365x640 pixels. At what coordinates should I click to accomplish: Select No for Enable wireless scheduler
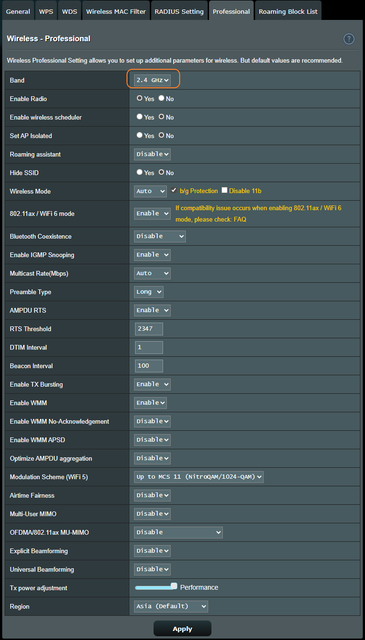(x=161, y=117)
